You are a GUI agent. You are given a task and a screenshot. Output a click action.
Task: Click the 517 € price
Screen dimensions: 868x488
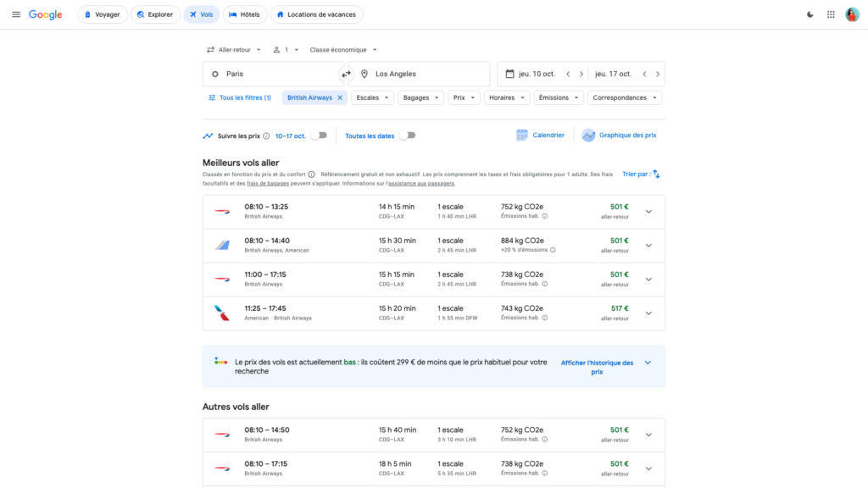(620, 308)
